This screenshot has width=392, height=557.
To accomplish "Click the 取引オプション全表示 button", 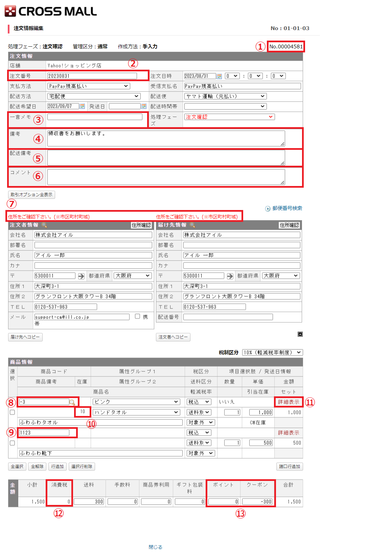I will tap(31, 195).
